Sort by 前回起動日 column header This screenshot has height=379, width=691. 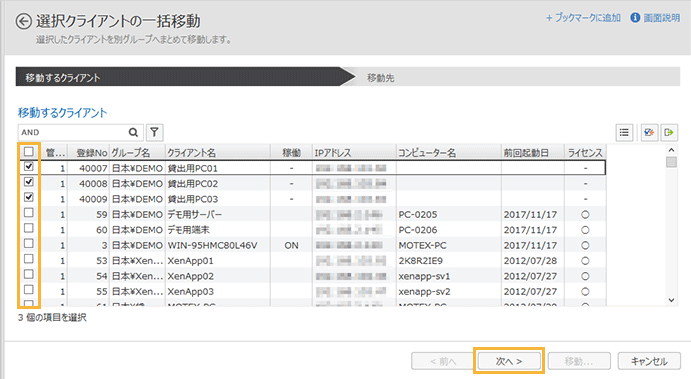533,152
